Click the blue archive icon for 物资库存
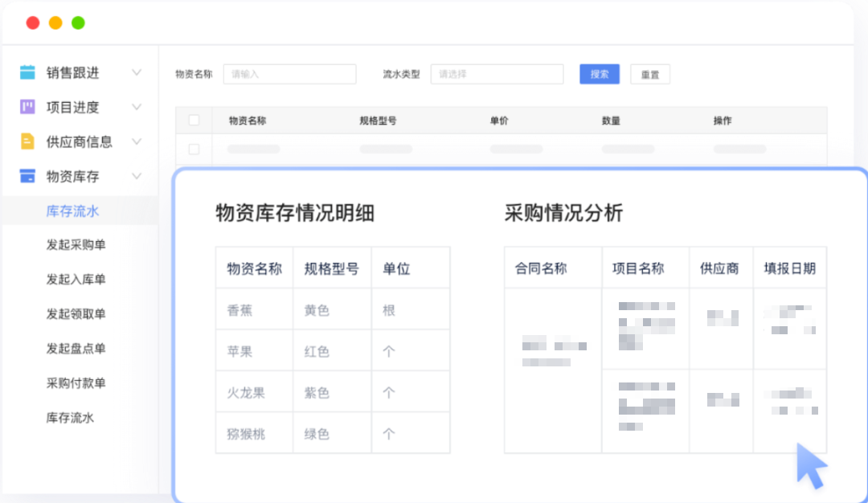868x503 pixels. point(27,176)
